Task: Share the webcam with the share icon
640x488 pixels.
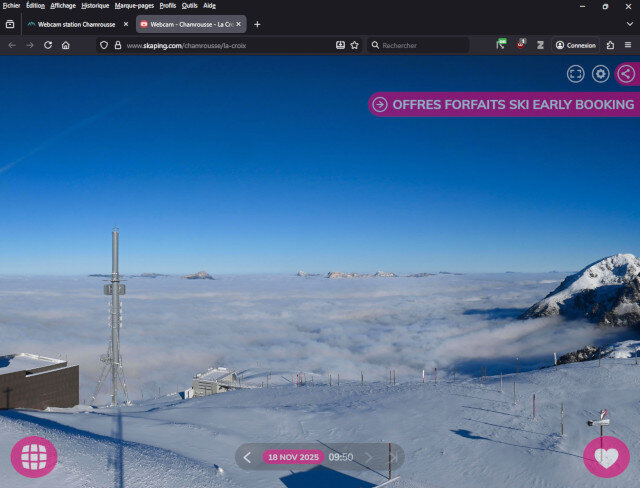Action: point(626,74)
